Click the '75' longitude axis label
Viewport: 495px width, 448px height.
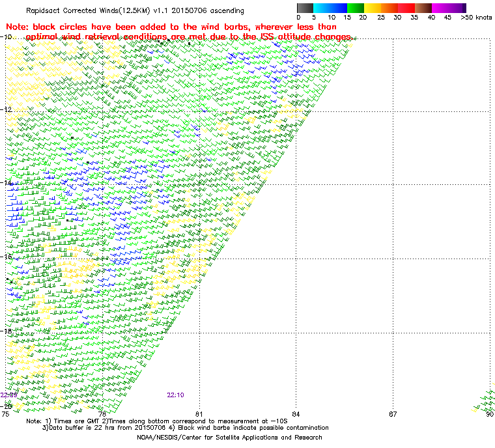[x=5, y=414]
